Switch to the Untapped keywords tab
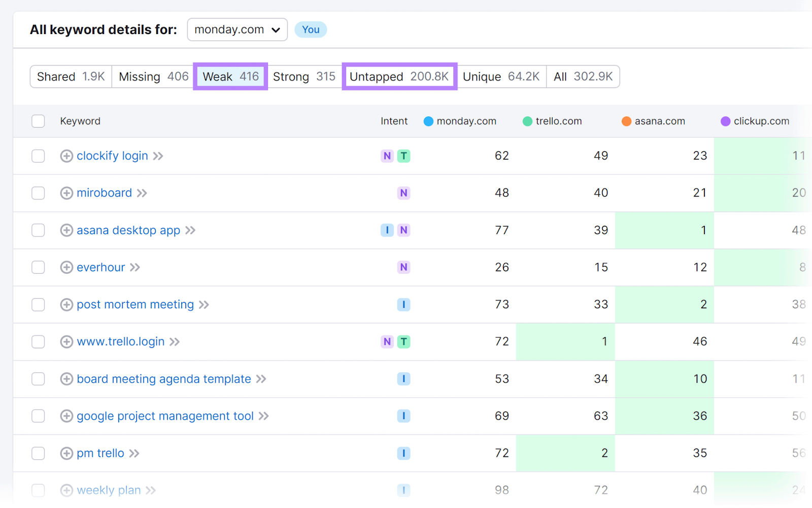Image resolution: width=812 pixels, height=508 pixels. click(x=399, y=77)
